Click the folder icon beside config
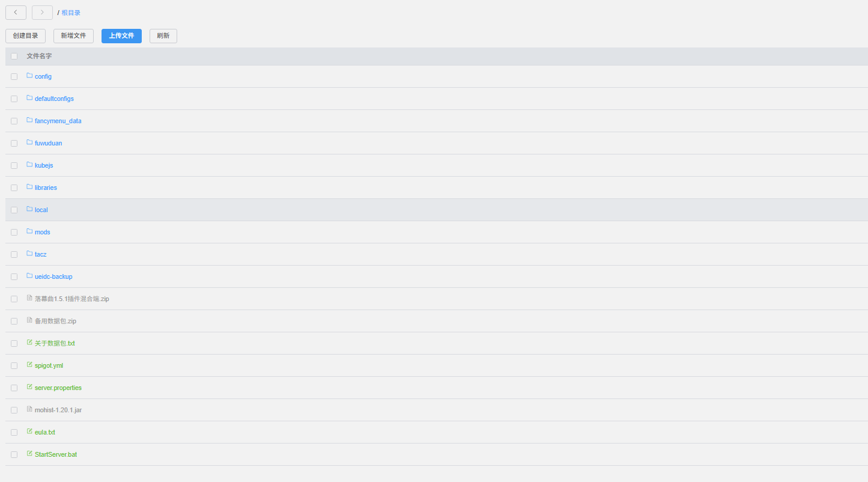Viewport: 868px width, 482px height. click(29, 76)
